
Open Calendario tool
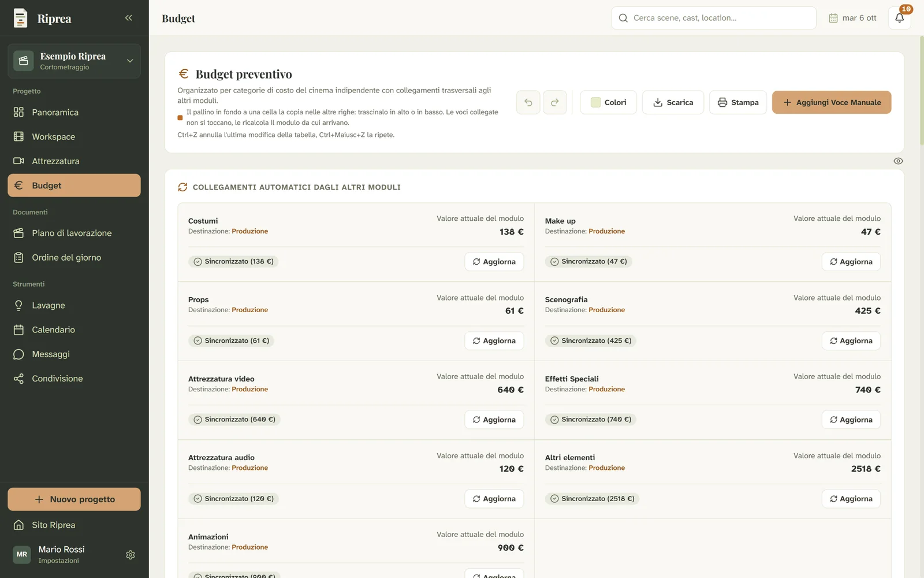(x=74, y=329)
